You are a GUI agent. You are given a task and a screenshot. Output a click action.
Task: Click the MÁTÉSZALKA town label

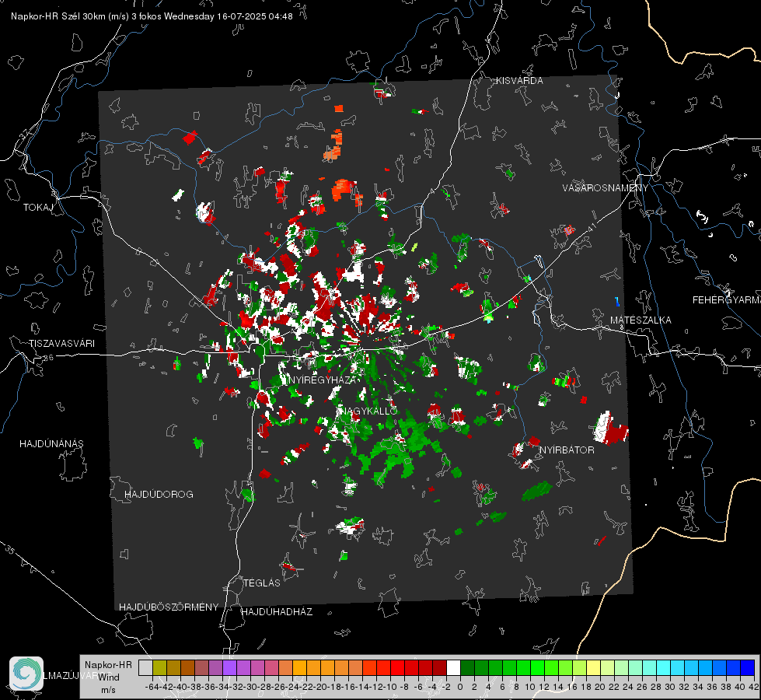[x=641, y=320]
